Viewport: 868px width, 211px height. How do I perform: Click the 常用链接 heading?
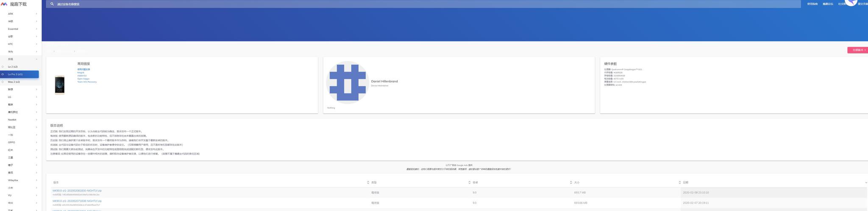(83, 64)
